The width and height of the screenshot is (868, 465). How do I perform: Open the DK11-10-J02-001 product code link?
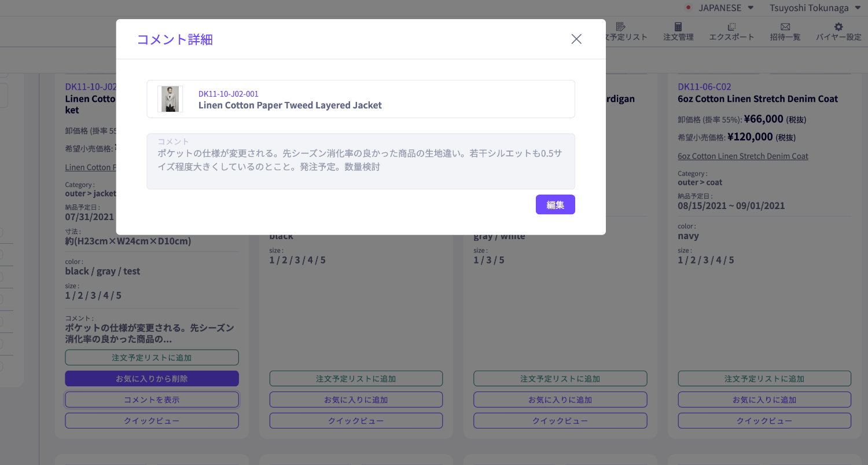[229, 94]
